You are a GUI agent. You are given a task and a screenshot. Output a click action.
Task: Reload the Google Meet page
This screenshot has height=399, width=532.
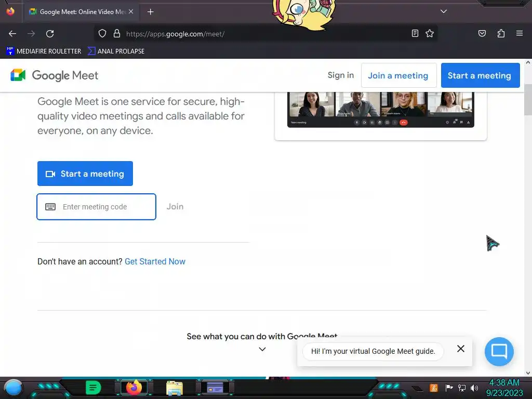pos(50,34)
